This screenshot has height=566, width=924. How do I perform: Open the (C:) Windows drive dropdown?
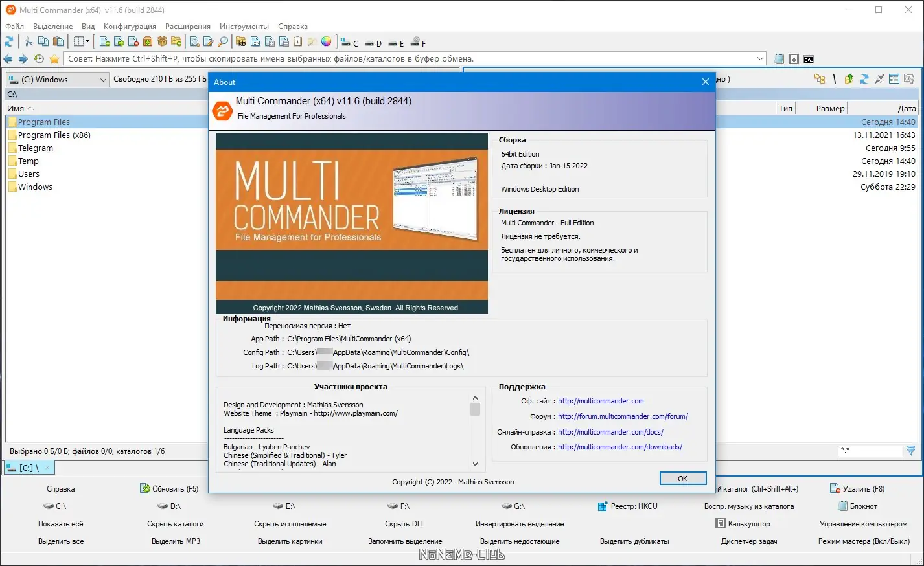pos(58,79)
